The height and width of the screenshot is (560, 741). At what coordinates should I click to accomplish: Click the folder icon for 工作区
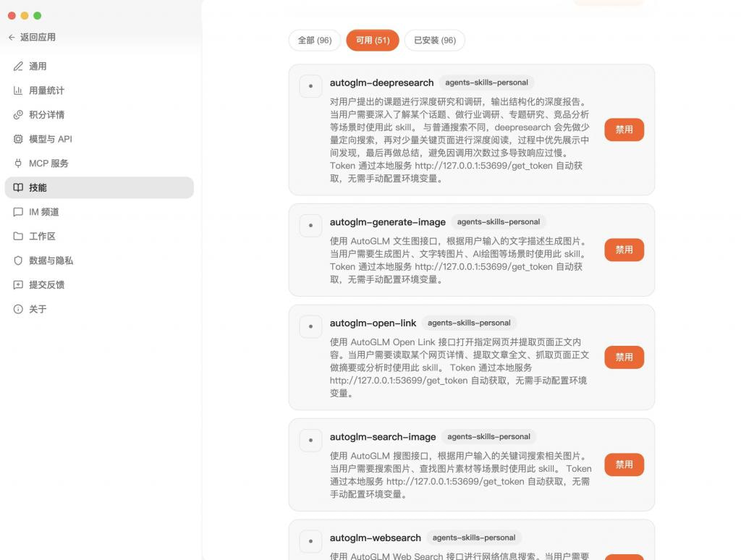pyautogui.click(x=18, y=237)
